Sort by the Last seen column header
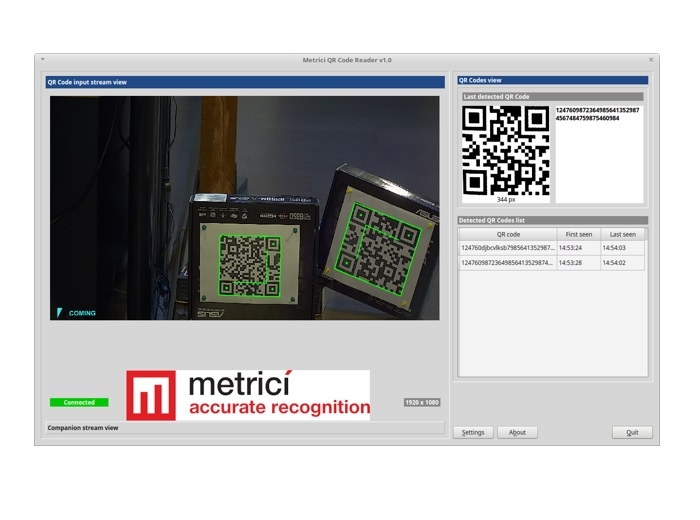Screen dimensions: 700x520 click(x=622, y=234)
